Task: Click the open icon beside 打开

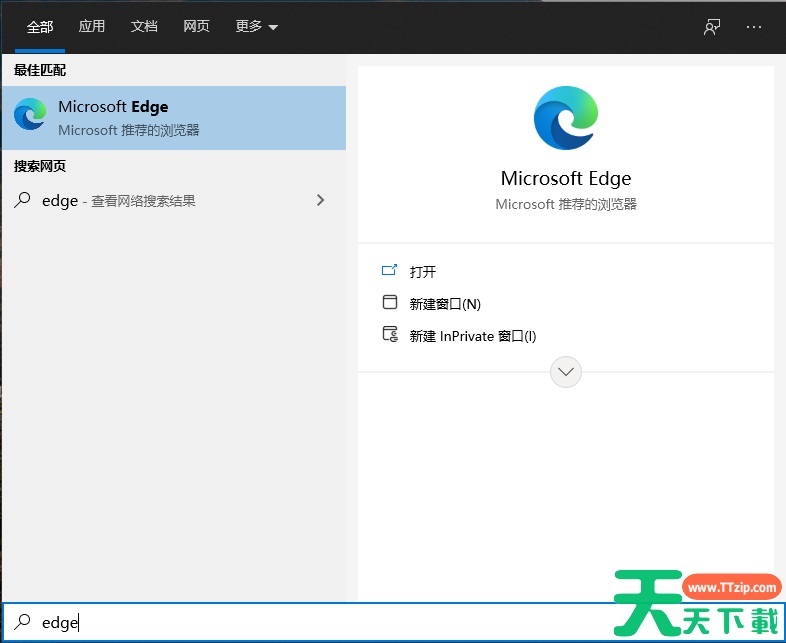Action: point(390,270)
